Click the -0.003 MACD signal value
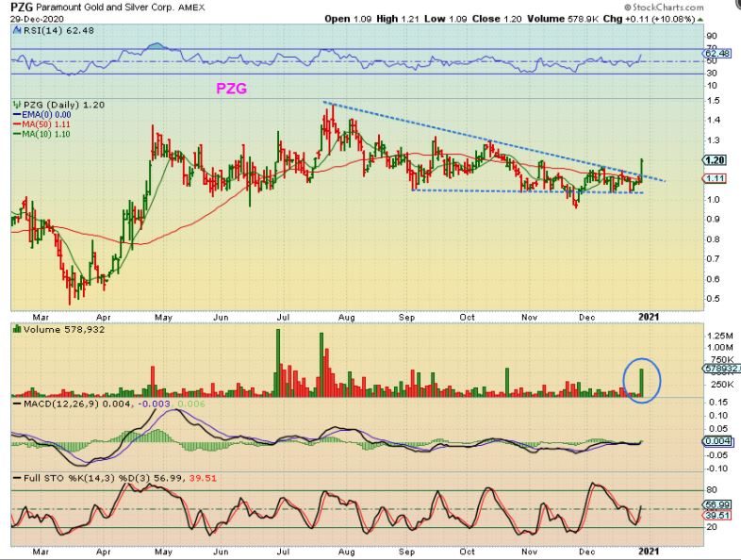Screen dimensions: 741x560 click(x=154, y=404)
